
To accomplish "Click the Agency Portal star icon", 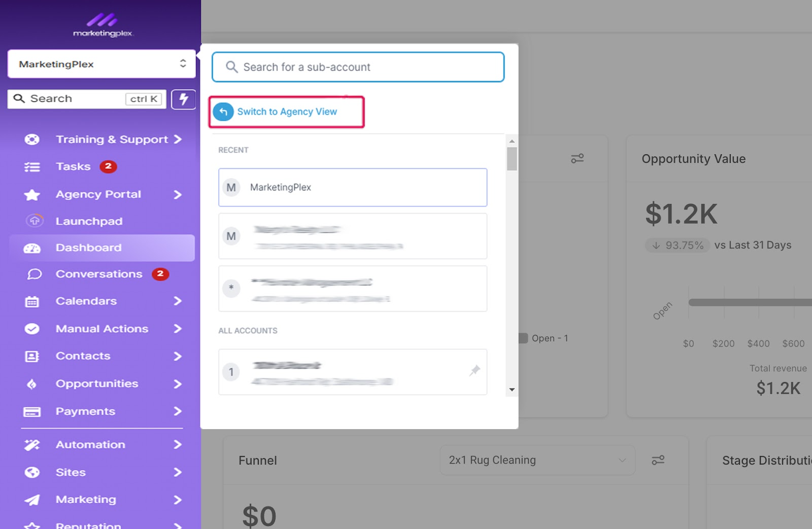I will (x=32, y=195).
